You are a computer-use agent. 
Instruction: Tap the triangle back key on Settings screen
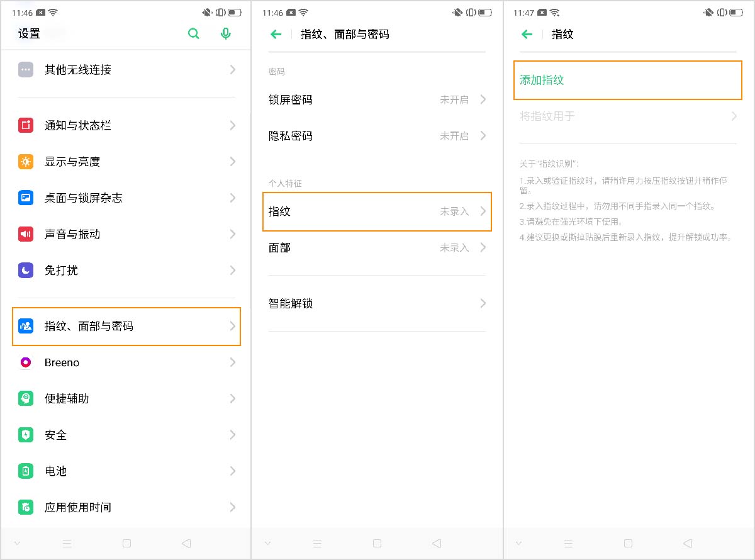pos(186,543)
